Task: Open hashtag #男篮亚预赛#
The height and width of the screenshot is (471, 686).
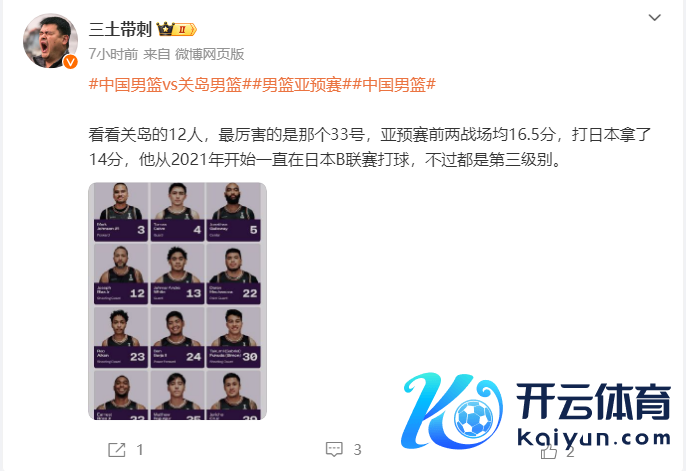Action: pyautogui.click(x=301, y=84)
